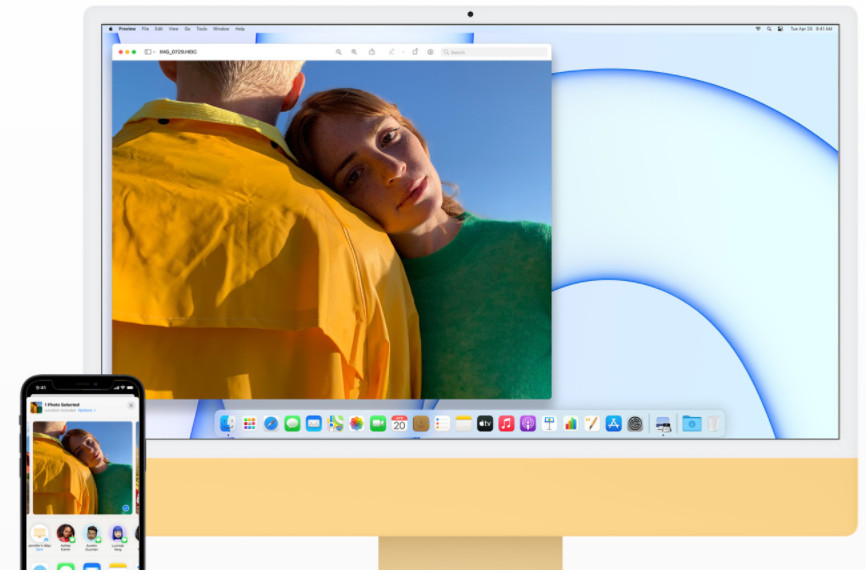Open the Tools menu in menu bar
The width and height of the screenshot is (866, 573).
pyautogui.click(x=202, y=29)
